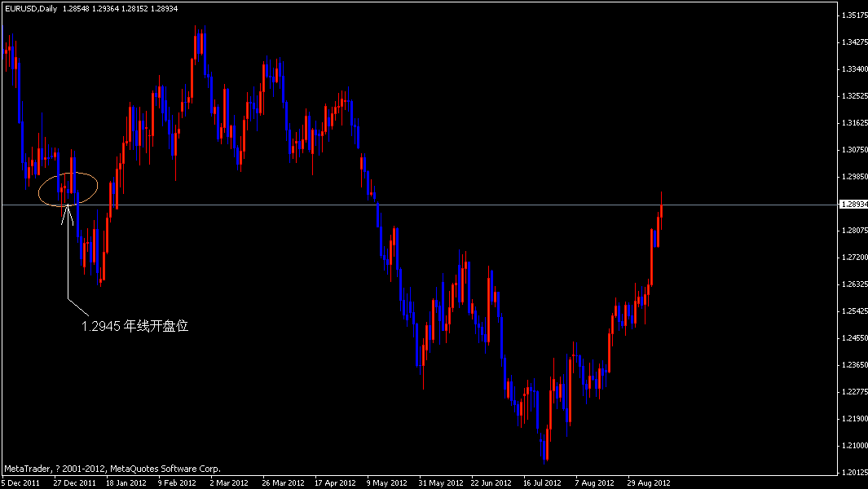Click the 1.26325 price axis label
Screen dimensions: 868x489
854,284
